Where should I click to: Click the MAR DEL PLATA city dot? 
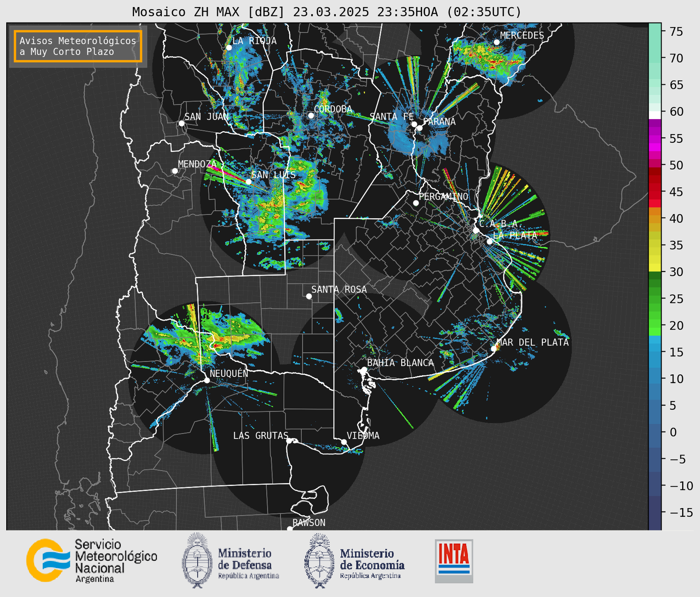click(493, 349)
